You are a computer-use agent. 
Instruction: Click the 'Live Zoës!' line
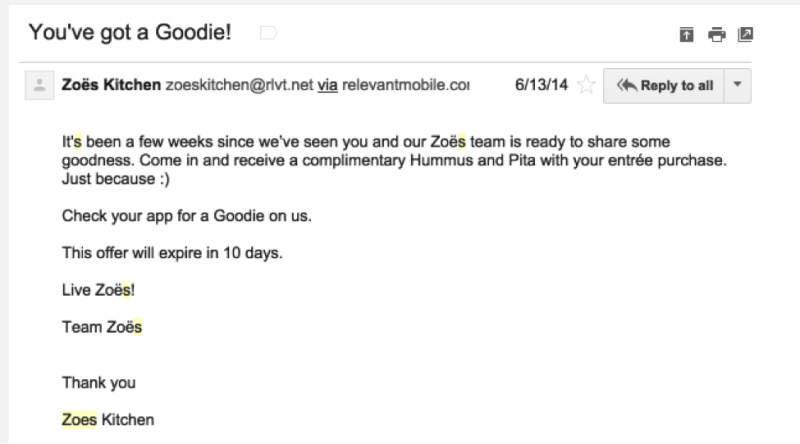click(98, 290)
